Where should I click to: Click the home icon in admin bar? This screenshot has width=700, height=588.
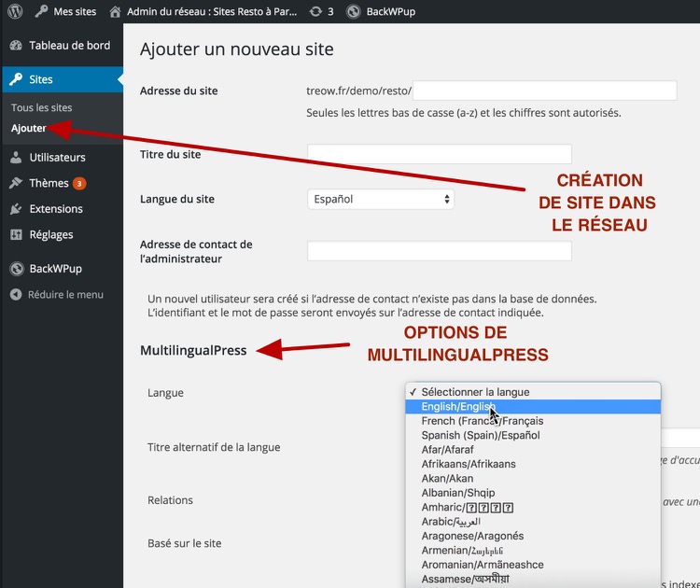point(115,11)
